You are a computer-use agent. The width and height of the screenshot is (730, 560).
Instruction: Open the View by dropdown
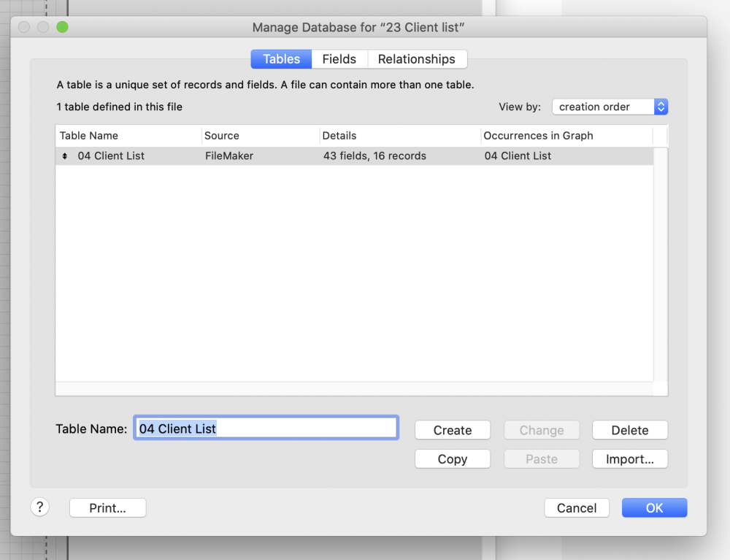click(x=610, y=107)
